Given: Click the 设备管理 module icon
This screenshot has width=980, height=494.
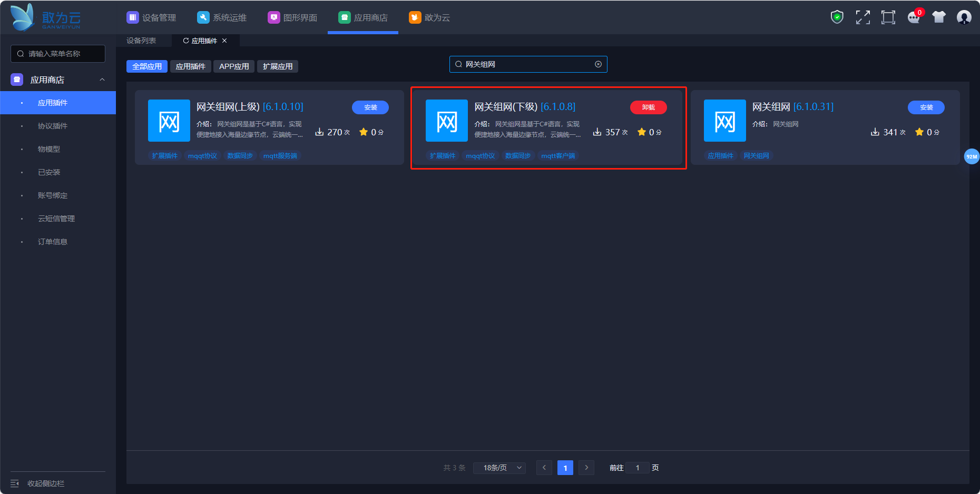Looking at the screenshot, I should (132, 17).
